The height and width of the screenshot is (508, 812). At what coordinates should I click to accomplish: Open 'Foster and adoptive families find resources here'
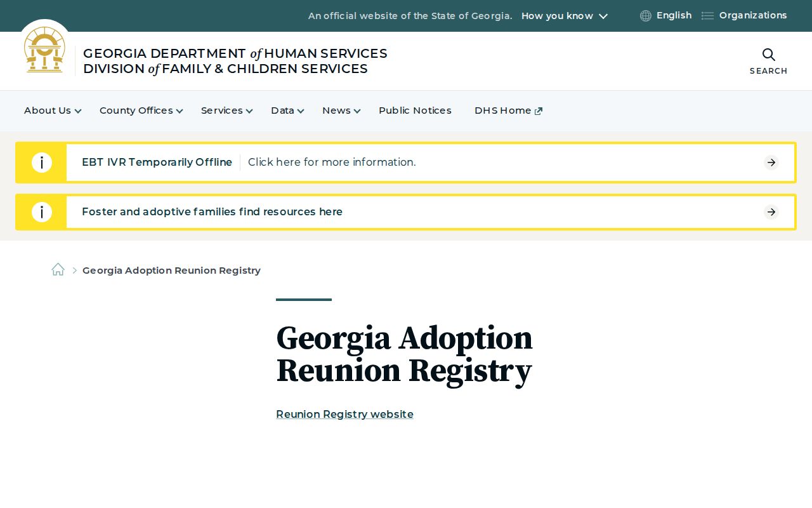[x=212, y=212]
